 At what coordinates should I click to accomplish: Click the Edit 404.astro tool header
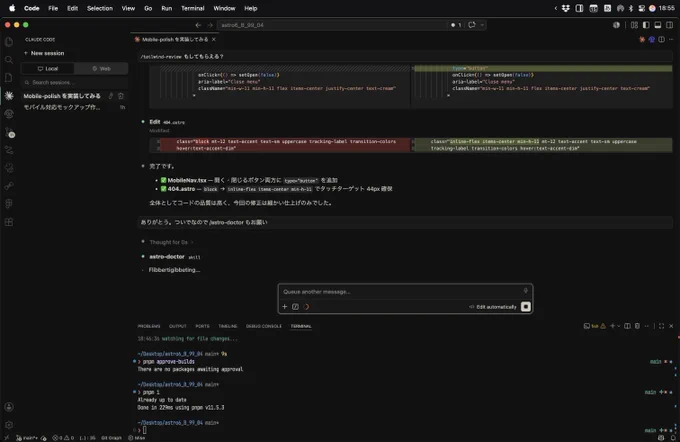pos(167,122)
